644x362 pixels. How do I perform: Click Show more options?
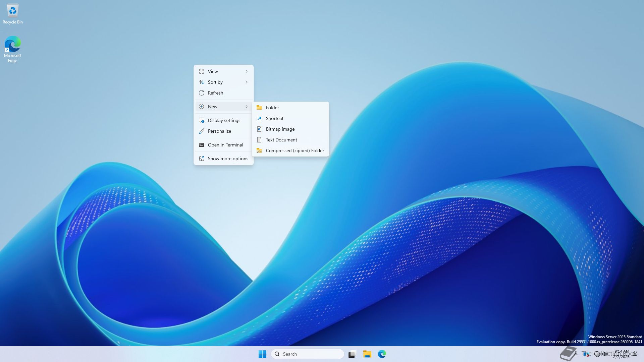(228, 159)
